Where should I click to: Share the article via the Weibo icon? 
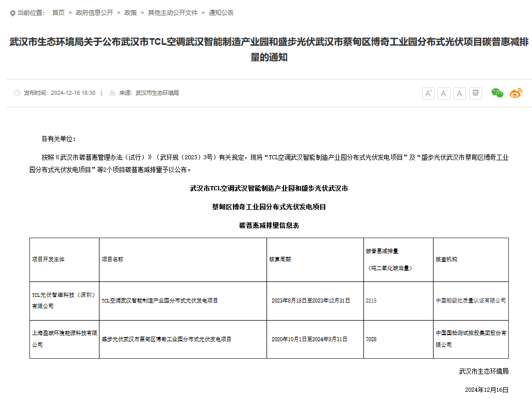[x=516, y=93]
